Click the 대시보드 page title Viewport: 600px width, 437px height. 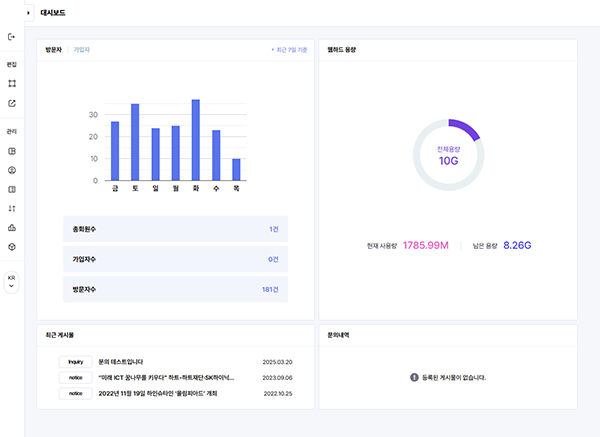[x=53, y=13]
